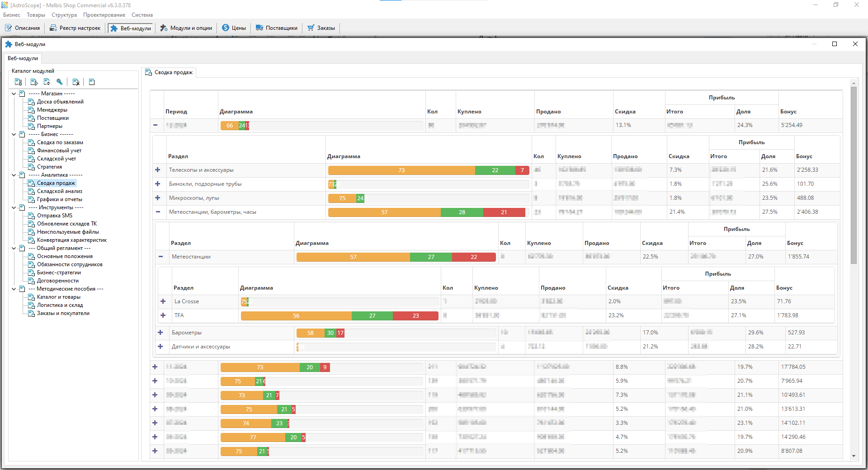Select Складской учет module
868x470 pixels.
tap(57, 159)
